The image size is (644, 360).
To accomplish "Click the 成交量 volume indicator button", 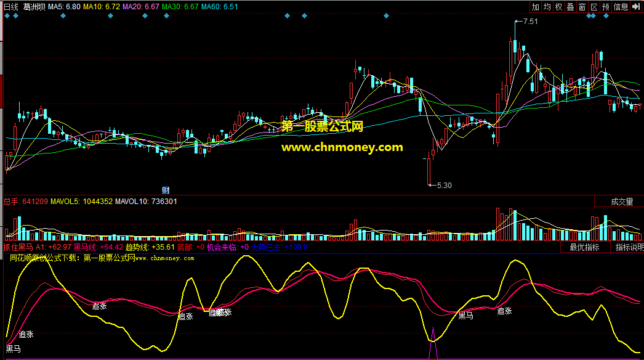I will click(622, 202).
